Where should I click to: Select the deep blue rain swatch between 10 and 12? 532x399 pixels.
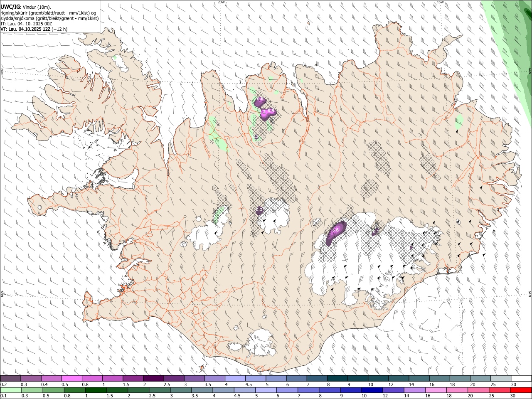(x=372, y=390)
